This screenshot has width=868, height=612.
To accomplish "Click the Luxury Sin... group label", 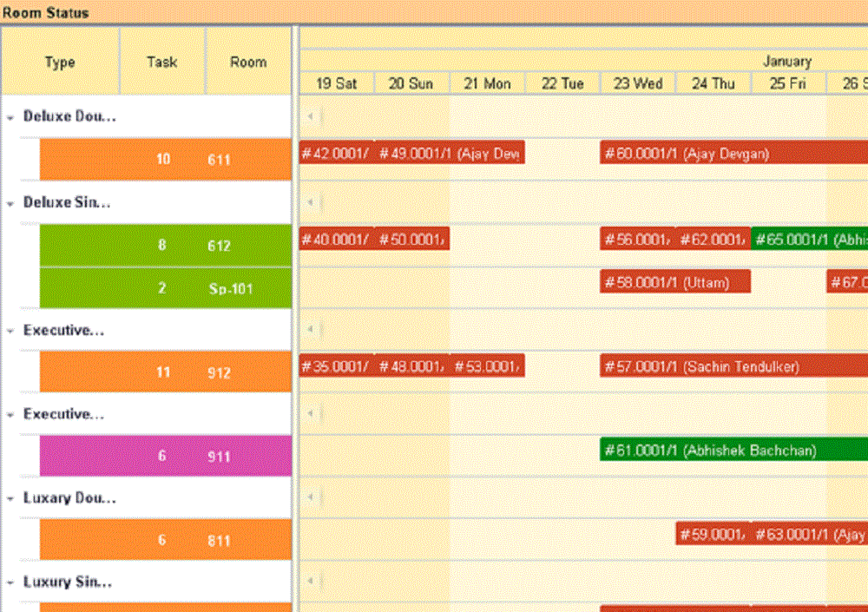I will tap(68, 582).
